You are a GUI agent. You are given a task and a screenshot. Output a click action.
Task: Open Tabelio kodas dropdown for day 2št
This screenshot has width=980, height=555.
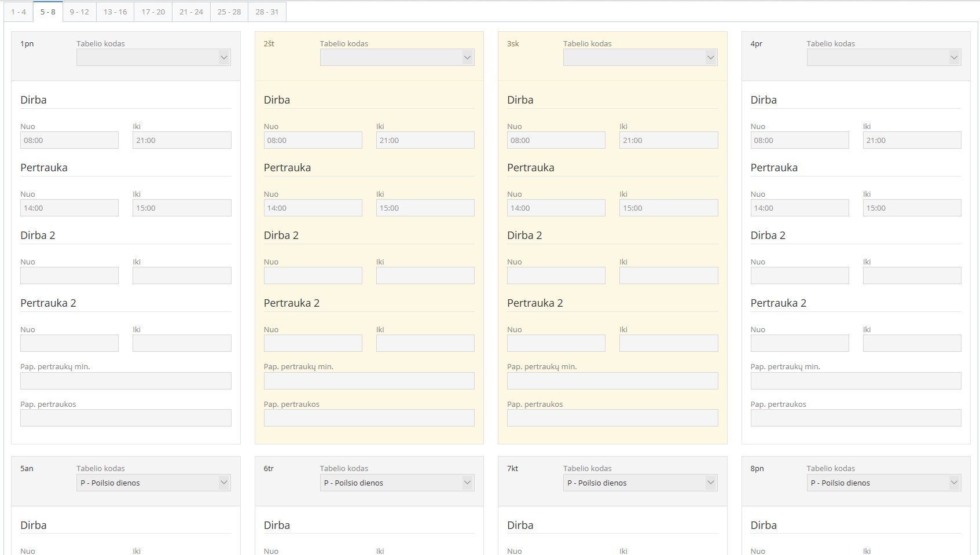[397, 57]
